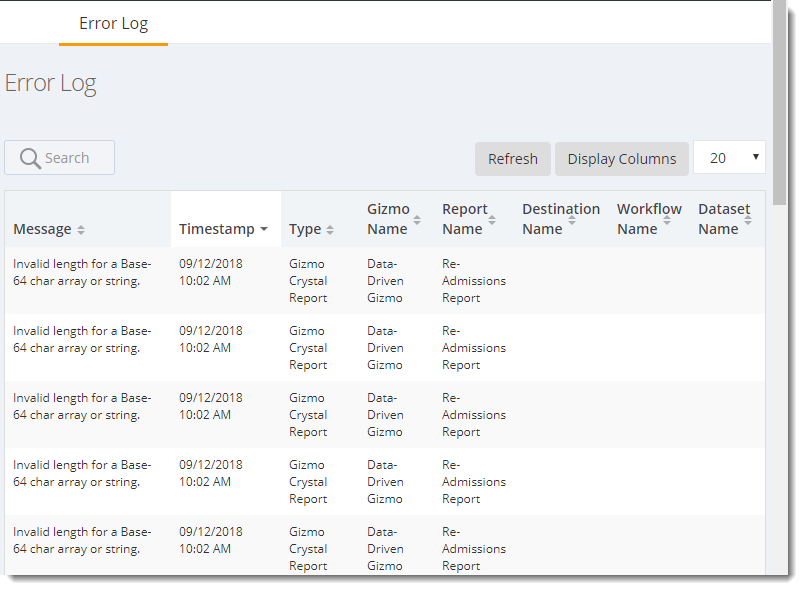803x590 pixels.
Task: Select fifth row's Invalid length message
Action: [82, 540]
